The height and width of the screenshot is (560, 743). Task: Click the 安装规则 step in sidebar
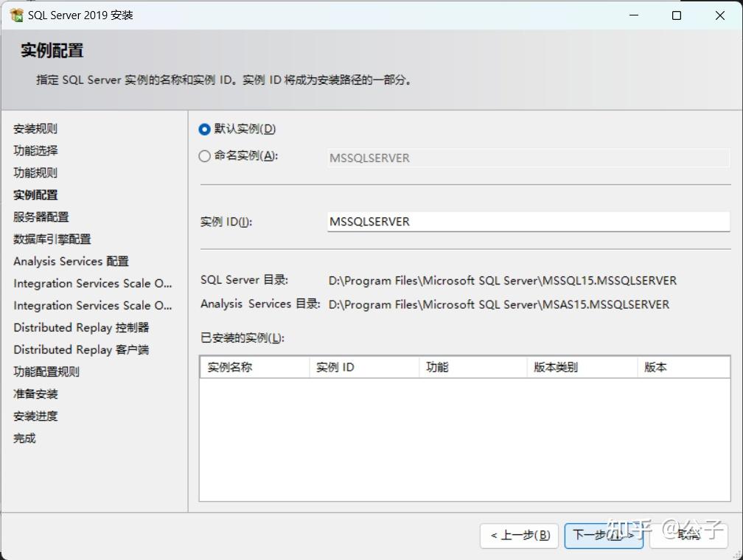(35, 128)
